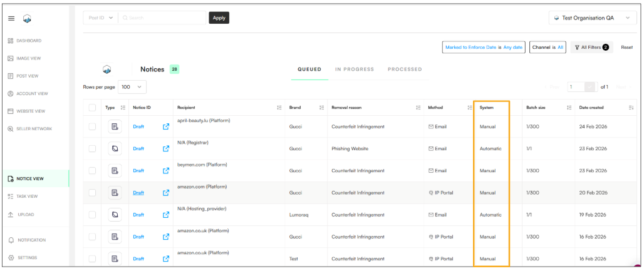Viewport: 644px width, 271px height.
Task: Open Dashboard from the sidebar
Action: click(x=24, y=41)
